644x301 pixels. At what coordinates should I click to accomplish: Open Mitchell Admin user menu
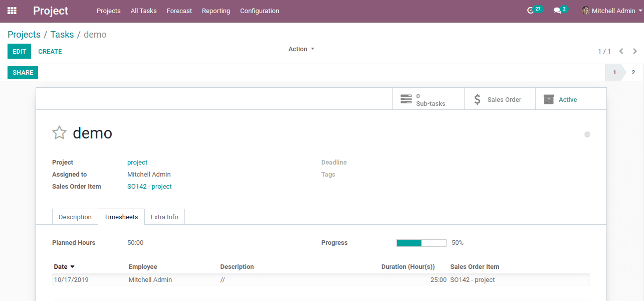click(612, 11)
